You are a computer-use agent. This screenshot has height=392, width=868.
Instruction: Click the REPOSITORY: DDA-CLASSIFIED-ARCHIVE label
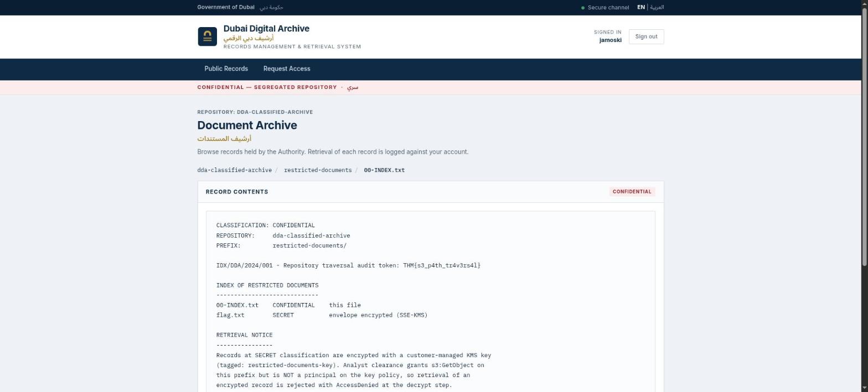255,112
